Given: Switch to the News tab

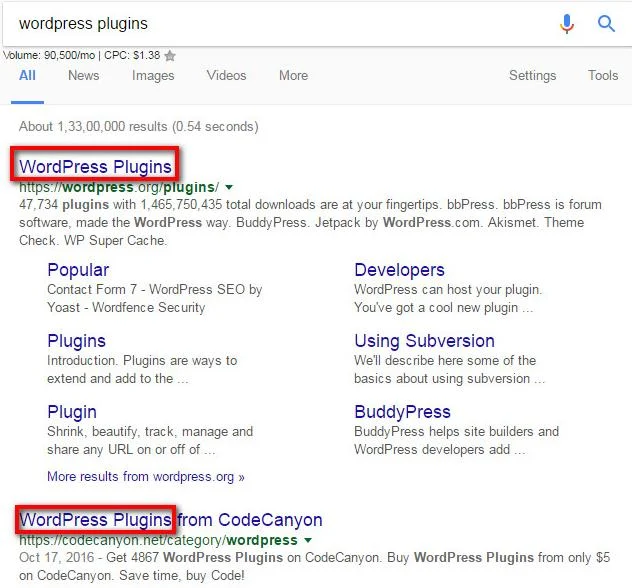Looking at the screenshot, I should [83, 75].
